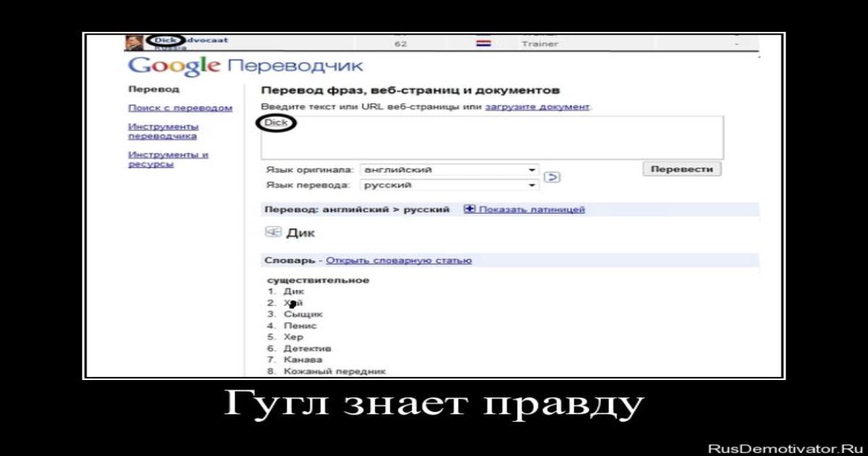The height and width of the screenshot is (456, 868).
Task: Open the Язык перевода dropdown
Action: point(450,185)
